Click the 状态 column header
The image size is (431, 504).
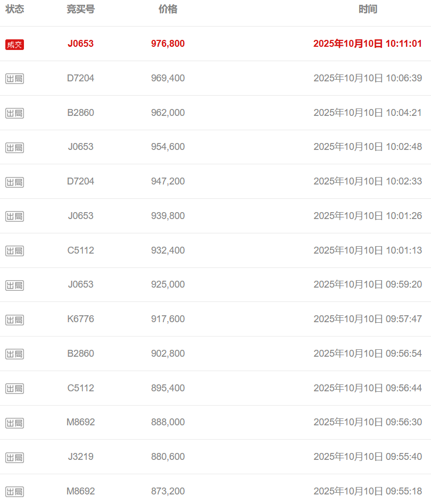coord(15,10)
